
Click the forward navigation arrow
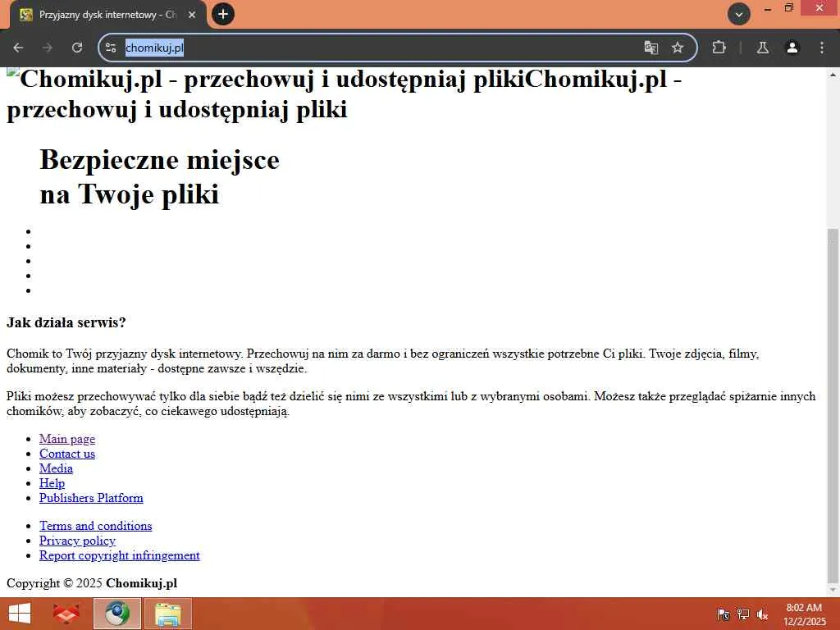(x=48, y=48)
